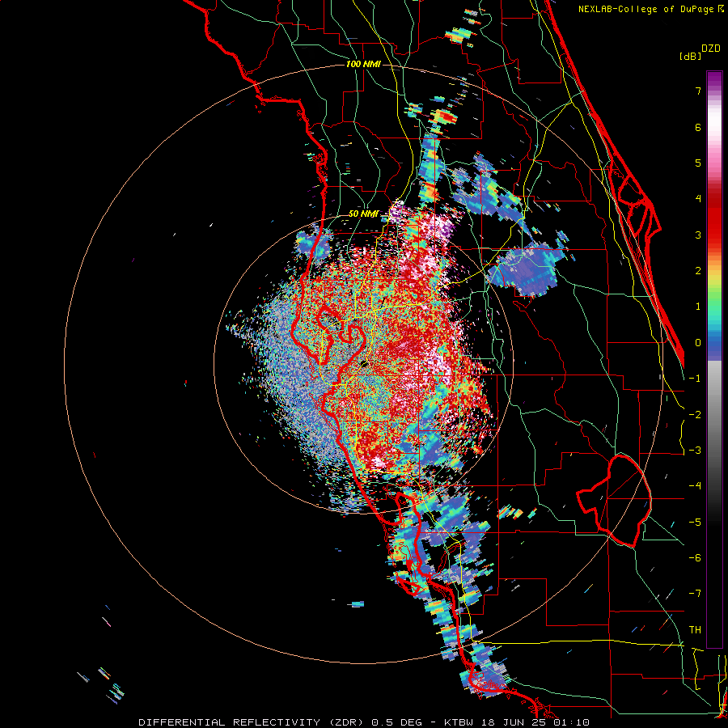Click the DZD product label above the scale
This screenshot has width=728, height=728.
pos(711,49)
